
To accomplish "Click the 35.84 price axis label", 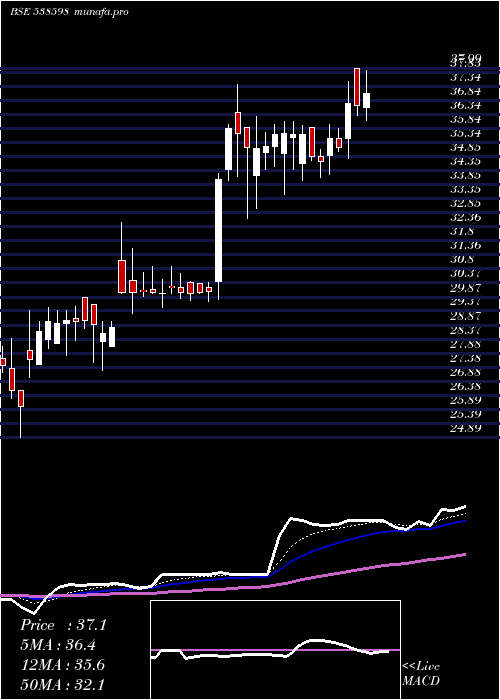I will click(466, 120).
